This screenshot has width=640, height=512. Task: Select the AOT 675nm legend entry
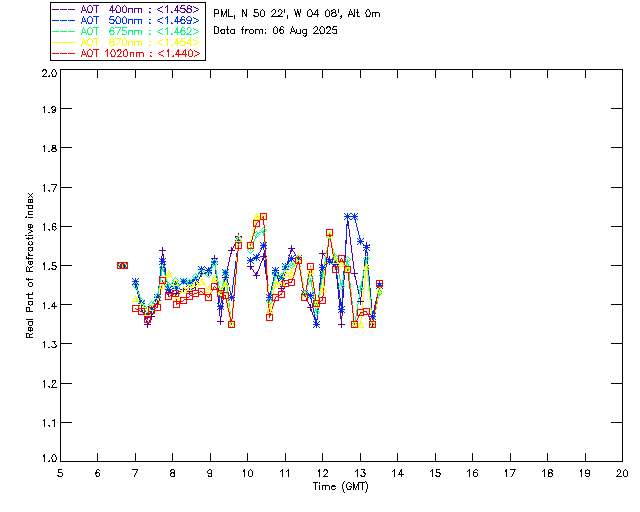click(x=127, y=31)
